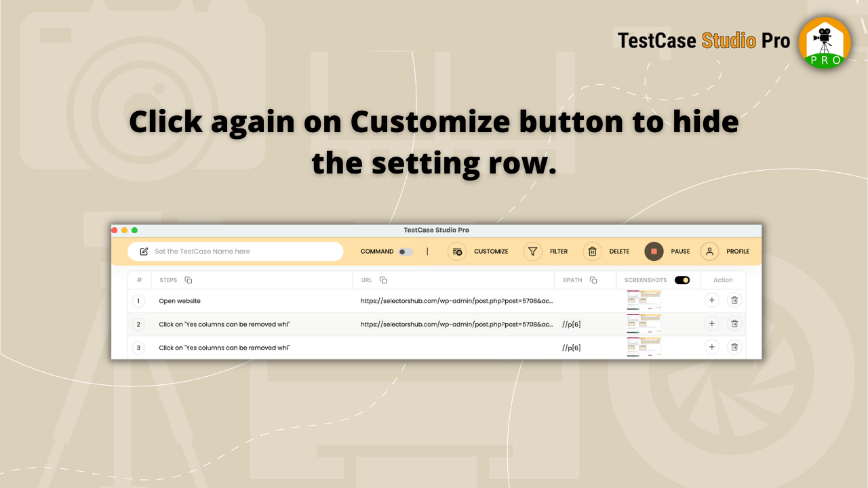Click the plus button on step row 2
868x488 pixels.
pyautogui.click(x=711, y=323)
